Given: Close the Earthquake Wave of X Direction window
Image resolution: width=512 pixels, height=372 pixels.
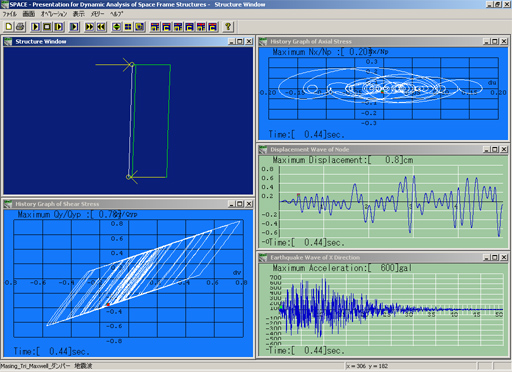Looking at the screenshot, I should point(504,258).
